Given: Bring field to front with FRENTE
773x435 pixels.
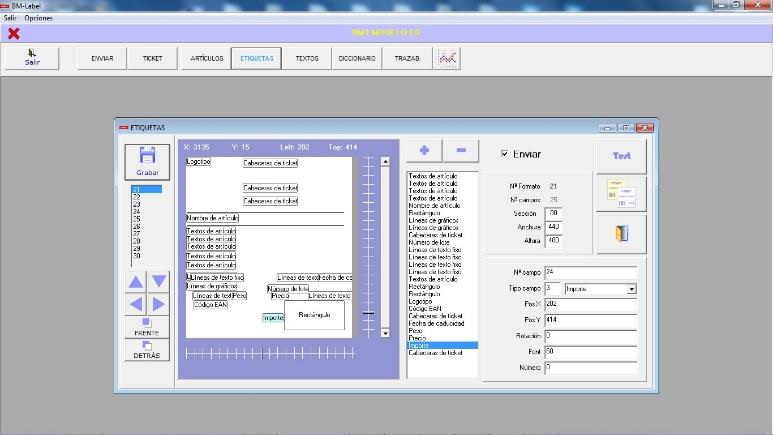Looking at the screenshot, I should tap(147, 327).
